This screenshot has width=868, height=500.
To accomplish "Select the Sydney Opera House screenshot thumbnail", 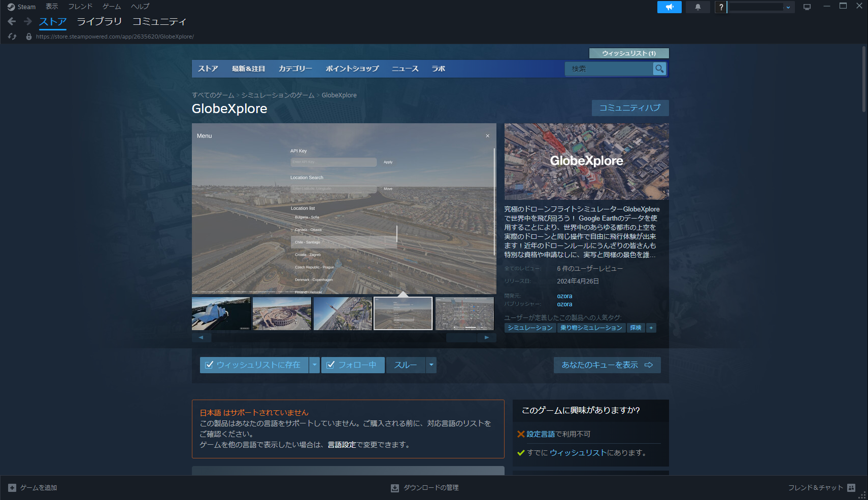I will (x=221, y=313).
